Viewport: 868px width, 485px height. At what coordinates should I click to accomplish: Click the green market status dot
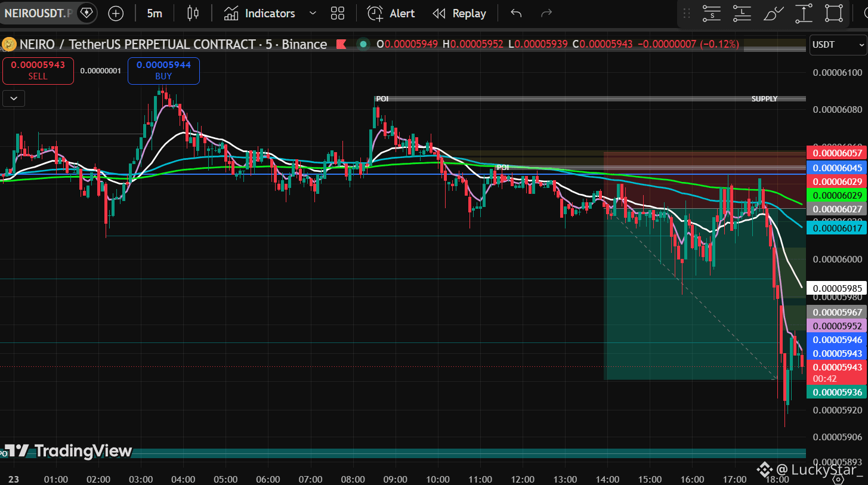[362, 44]
